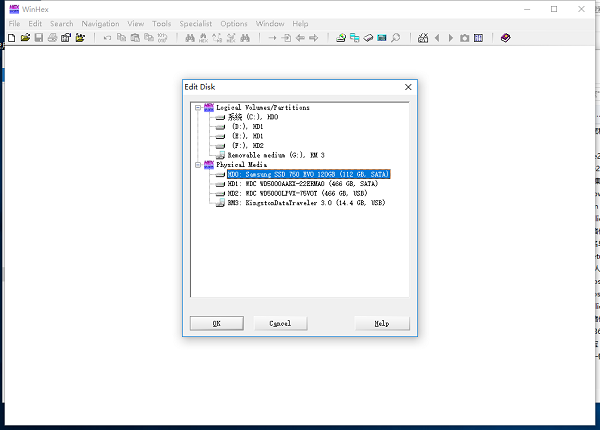Open the File menu
Screen dimensions: 600x430
[x=15, y=24]
